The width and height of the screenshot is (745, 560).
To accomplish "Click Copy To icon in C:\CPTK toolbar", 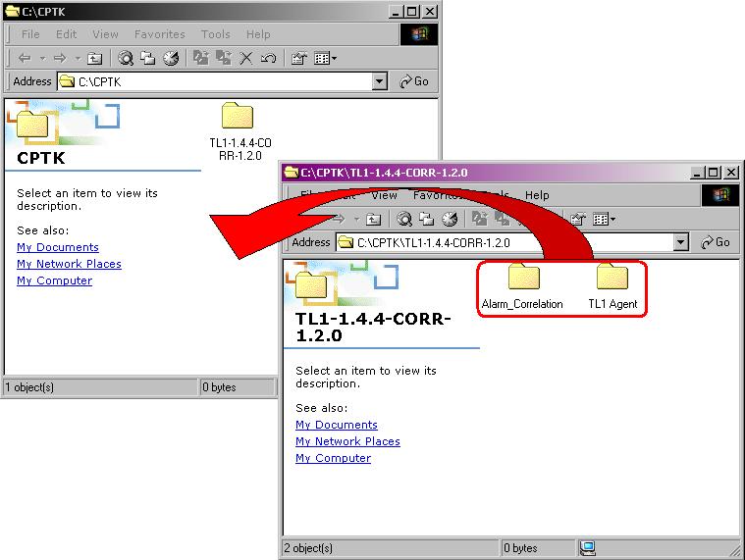I will pyautogui.click(x=224, y=59).
